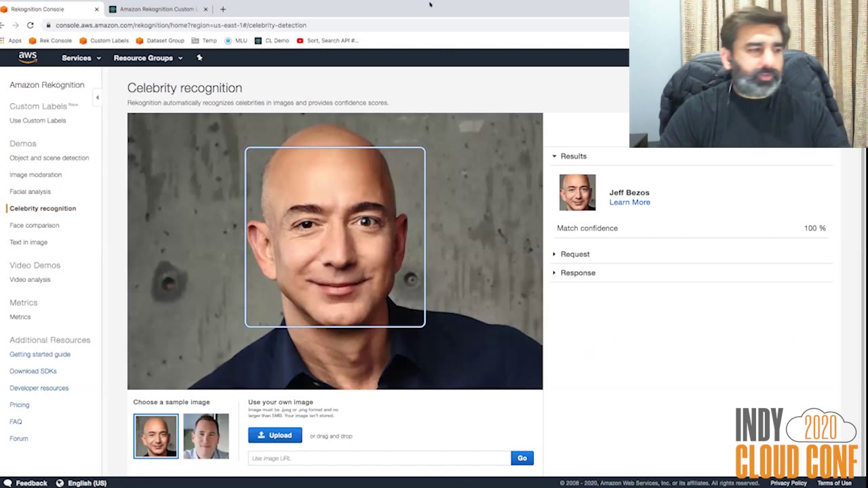Open the CL Demo bookmark

272,41
